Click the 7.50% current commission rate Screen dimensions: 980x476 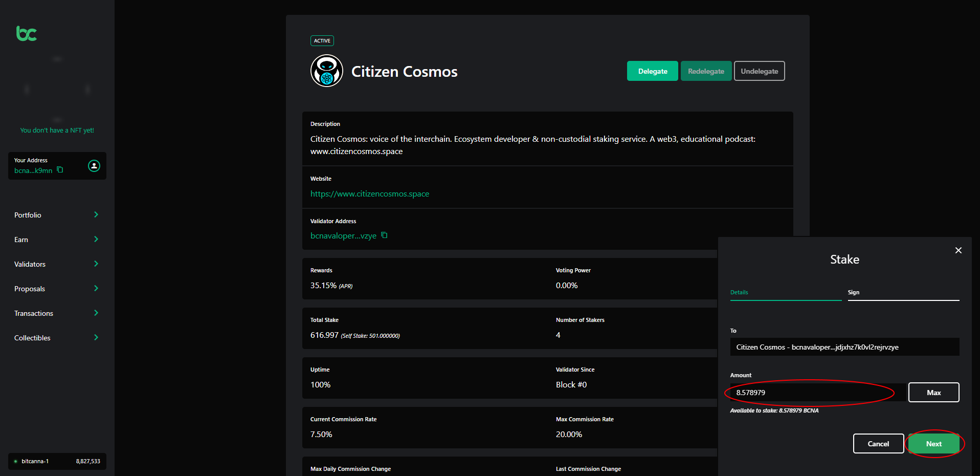321,434
